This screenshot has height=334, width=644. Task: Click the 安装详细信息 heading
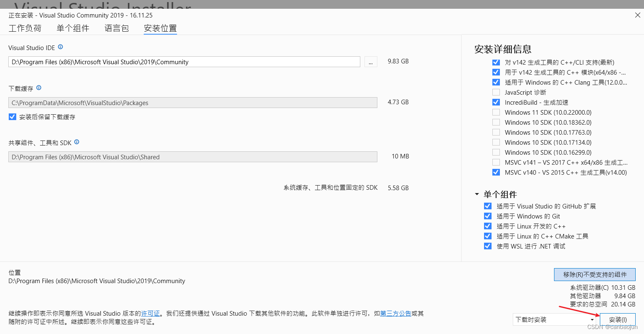pyautogui.click(x=503, y=49)
